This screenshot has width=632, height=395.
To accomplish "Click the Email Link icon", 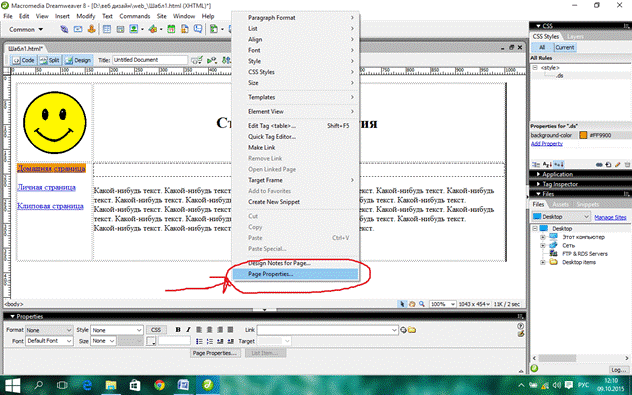I will 78,29.
